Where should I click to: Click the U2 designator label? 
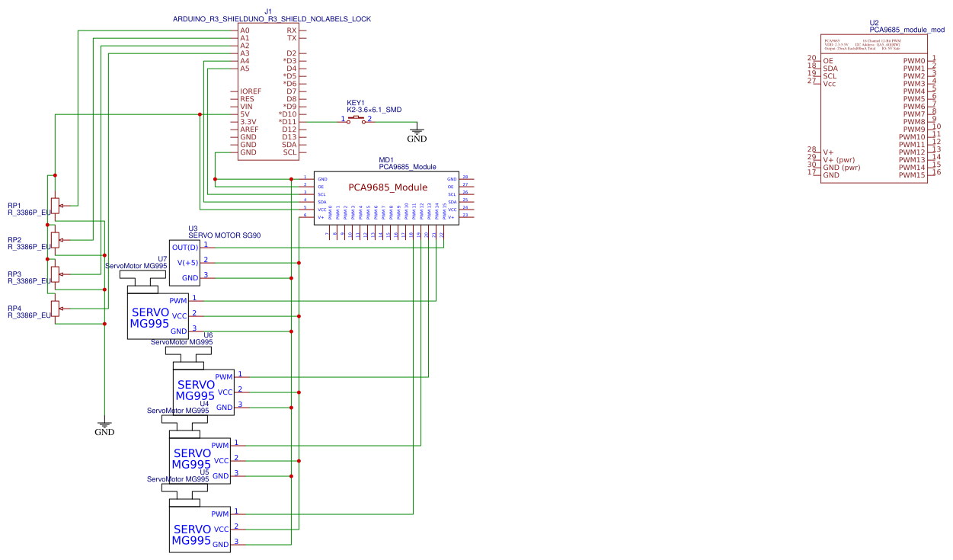pyautogui.click(x=874, y=23)
